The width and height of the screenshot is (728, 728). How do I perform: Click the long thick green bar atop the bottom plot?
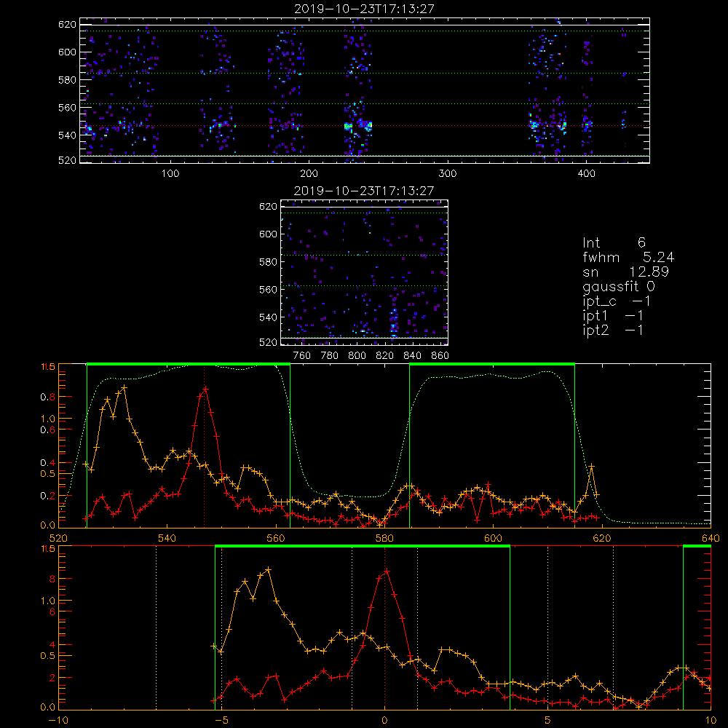coord(363,547)
